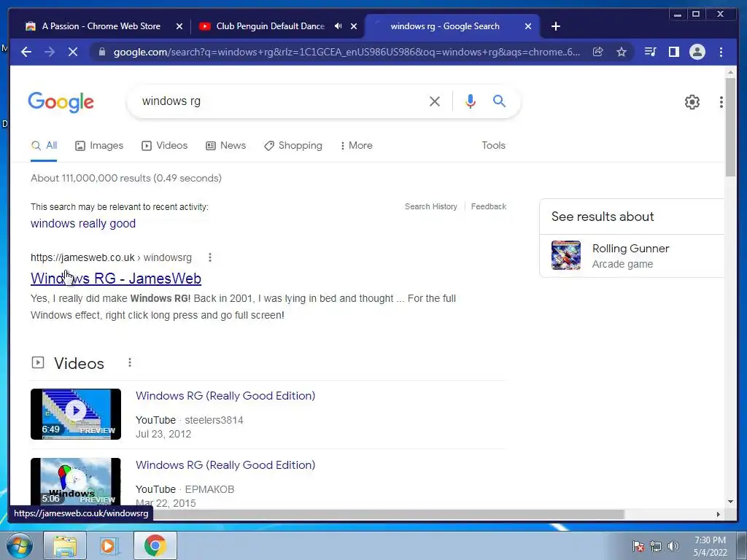Open Google quick settings gear
This screenshot has width=747, height=560.
(x=692, y=102)
